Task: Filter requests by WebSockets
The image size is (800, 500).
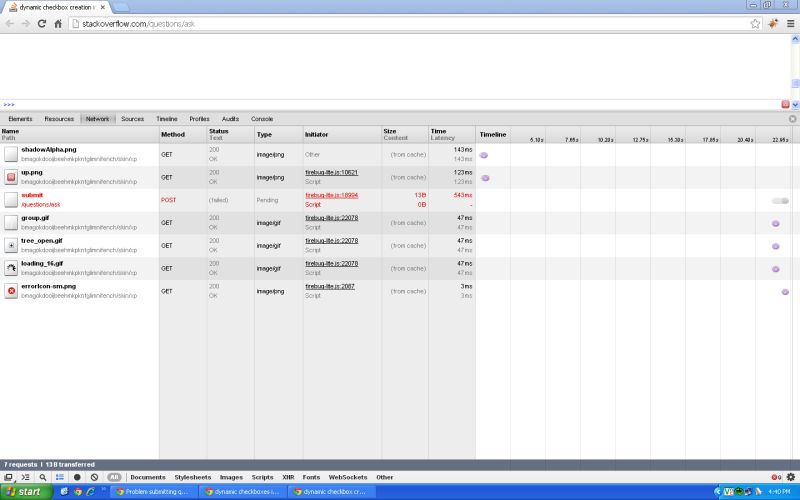Action: pyautogui.click(x=348, y=477)
